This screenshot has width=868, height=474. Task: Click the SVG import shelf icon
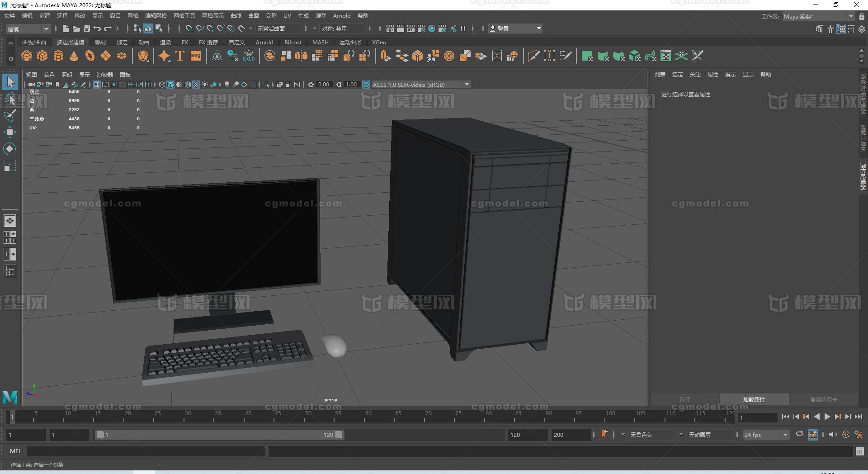point(196,56)
